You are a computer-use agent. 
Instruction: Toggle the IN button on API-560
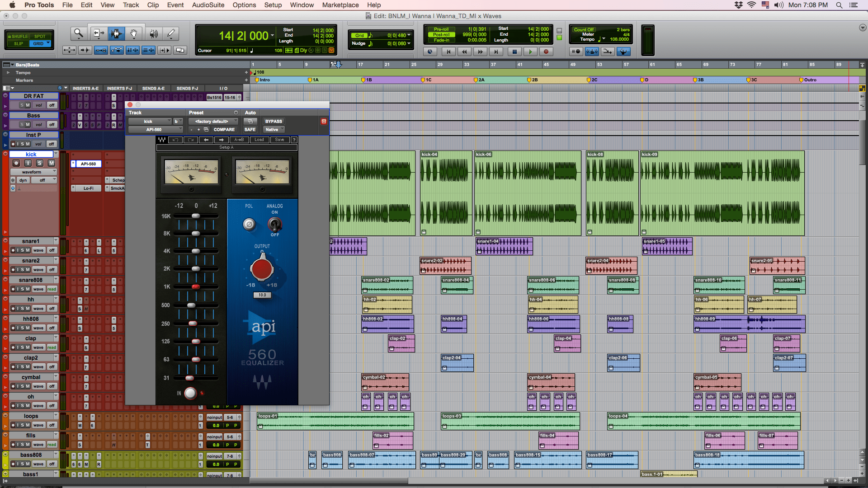click(190, 393)
